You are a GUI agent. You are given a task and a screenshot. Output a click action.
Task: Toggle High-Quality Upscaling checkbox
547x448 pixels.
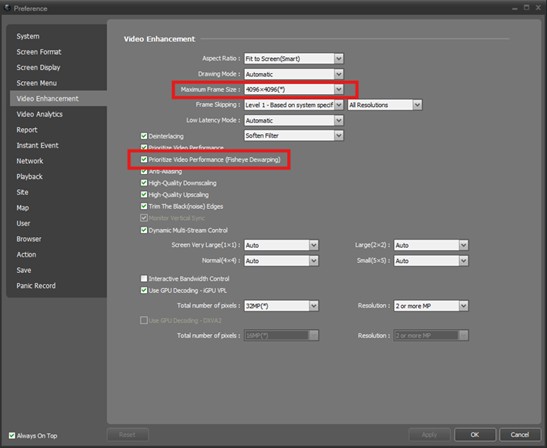[144, 195]
